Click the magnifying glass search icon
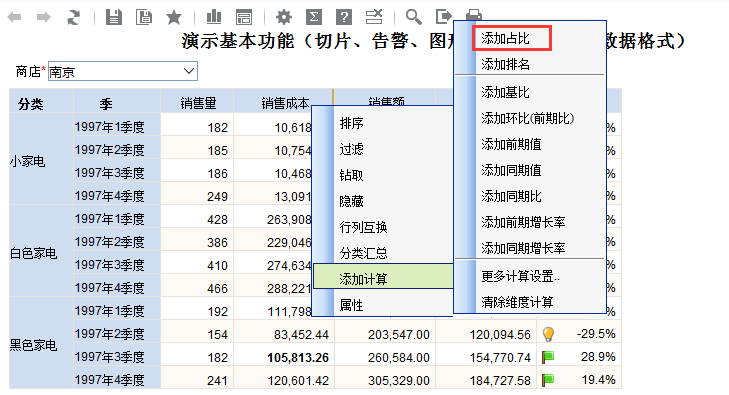The width and height of the screenshot is (729, 395). point(413,17)
